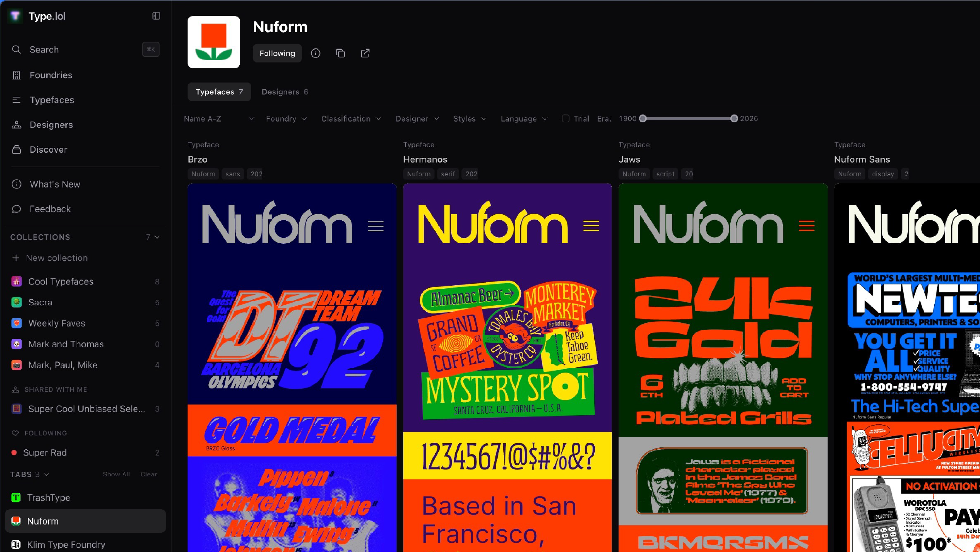Click the foundry info icon
Image resolution: width=980 pixels, height=552 pixels.
pos(315,53)
